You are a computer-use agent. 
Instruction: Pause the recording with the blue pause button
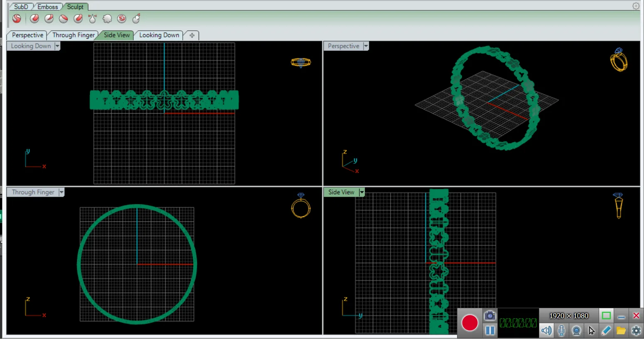(490, 330)
